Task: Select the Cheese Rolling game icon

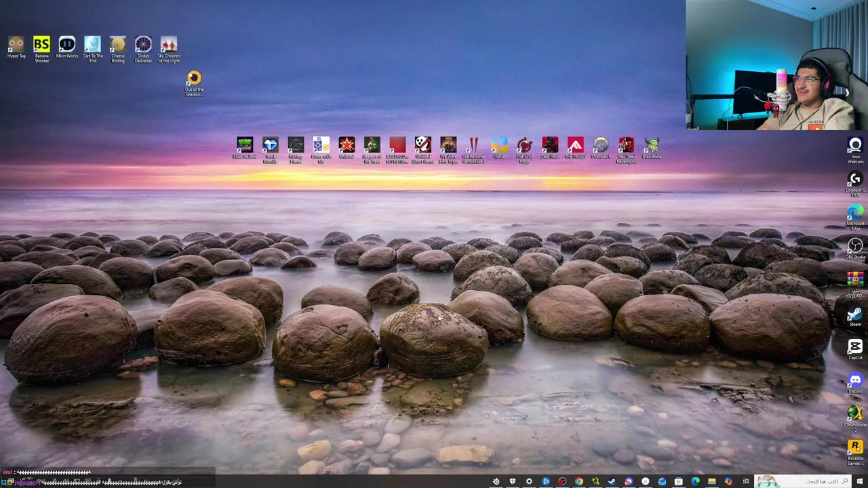Action: [x=118, y=49]
